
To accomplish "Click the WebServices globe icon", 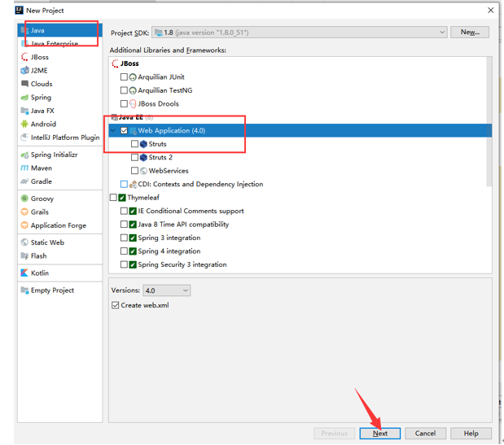I will [x=143, y=171].
